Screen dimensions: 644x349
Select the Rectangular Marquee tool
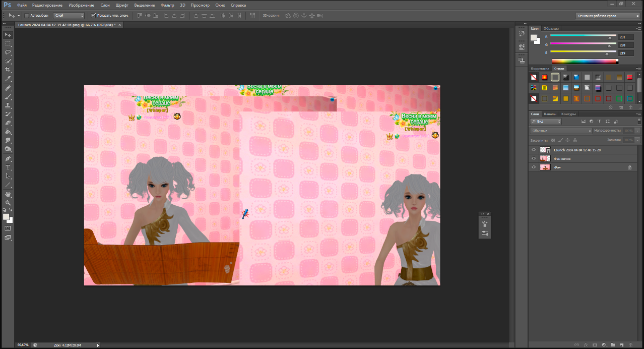[8, 43]
